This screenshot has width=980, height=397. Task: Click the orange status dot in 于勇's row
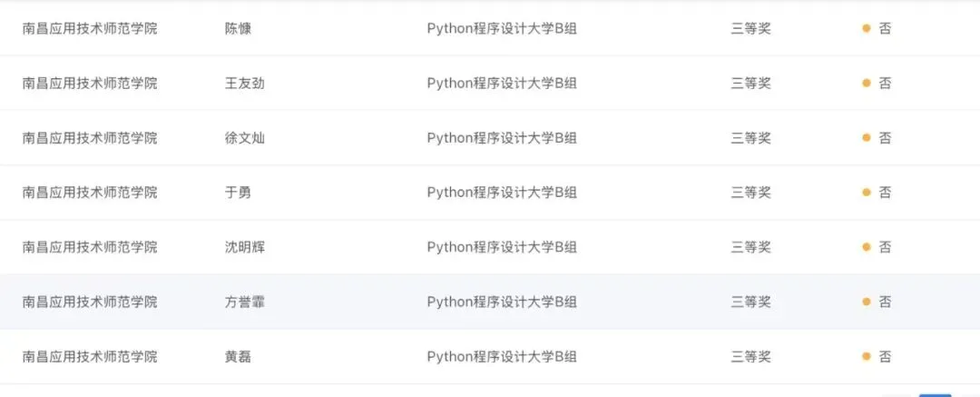point(867,193)
